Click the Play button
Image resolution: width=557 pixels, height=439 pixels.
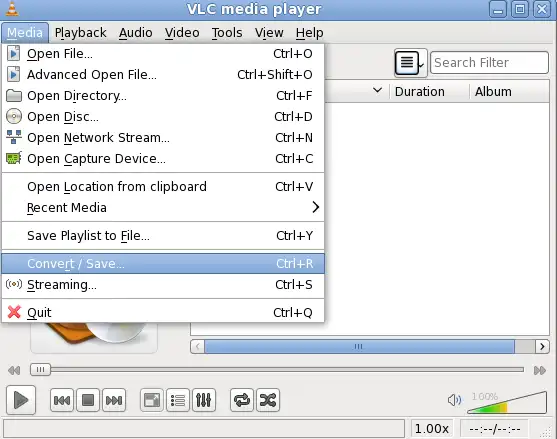pos(21,400)
